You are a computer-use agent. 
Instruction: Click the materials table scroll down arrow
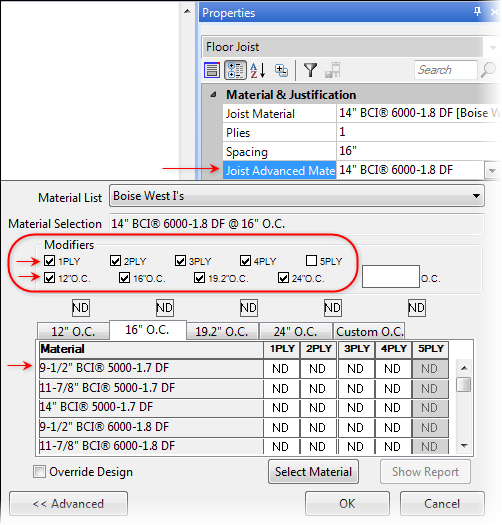coord(464,445)
